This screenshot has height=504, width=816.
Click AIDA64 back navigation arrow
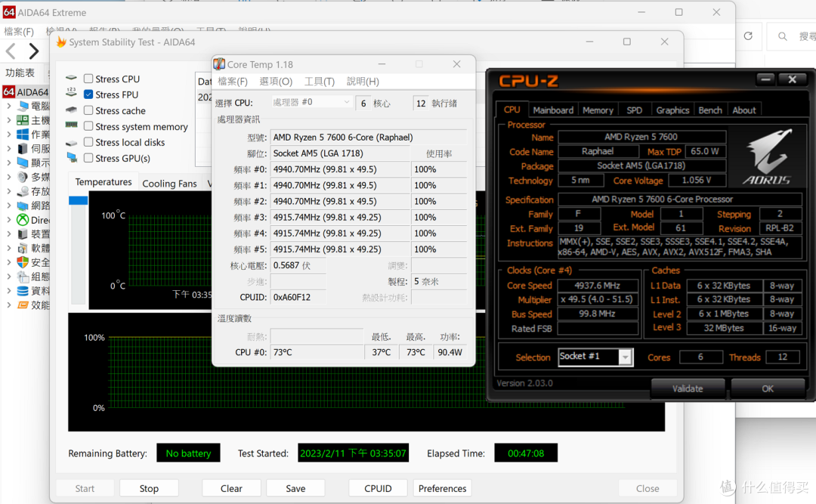point(11,51)
